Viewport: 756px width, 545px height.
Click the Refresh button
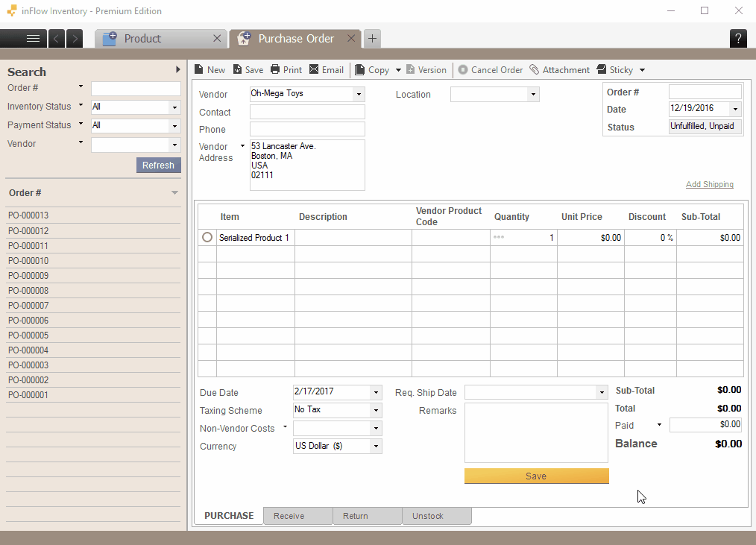pos(159,165)
